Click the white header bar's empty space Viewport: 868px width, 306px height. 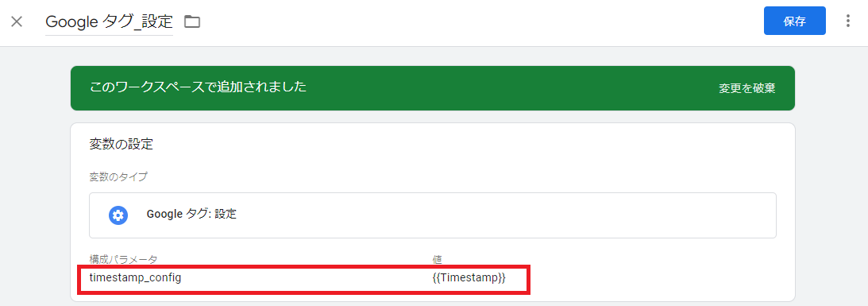click(x=471, y=22)
